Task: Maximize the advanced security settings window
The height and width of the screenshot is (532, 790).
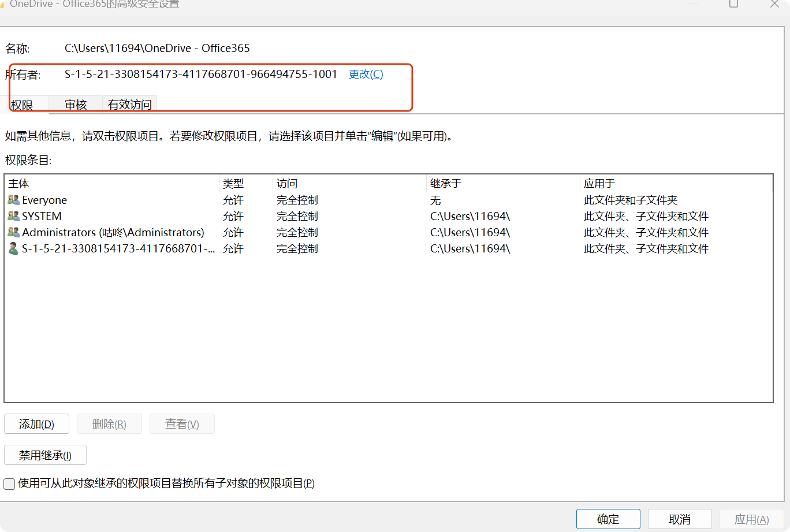Action: click(x=733, y=3)
